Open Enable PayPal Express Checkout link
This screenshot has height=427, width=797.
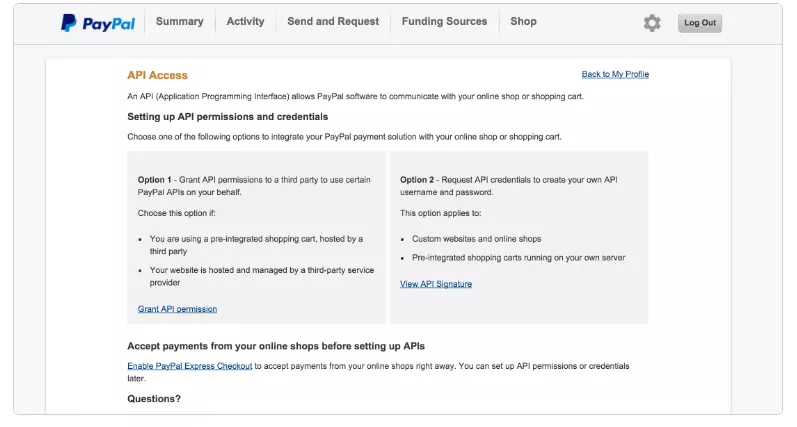(x=190, y=366)
